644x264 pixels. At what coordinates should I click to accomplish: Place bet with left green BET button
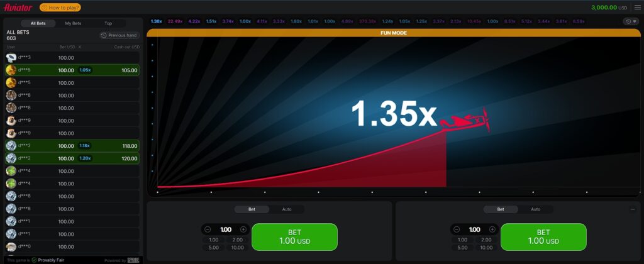294,237
